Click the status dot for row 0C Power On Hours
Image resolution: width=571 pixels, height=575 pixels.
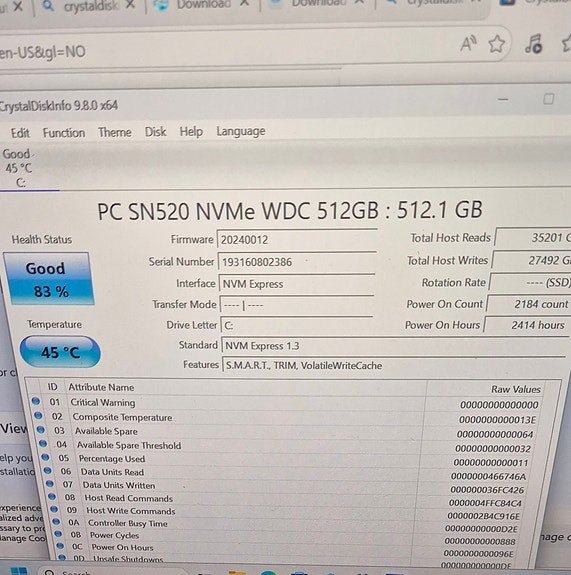[60, 546]
